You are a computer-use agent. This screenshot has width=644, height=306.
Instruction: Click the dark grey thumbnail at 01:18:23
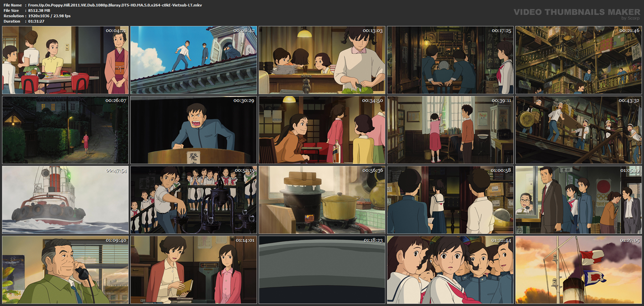(322, 270)
